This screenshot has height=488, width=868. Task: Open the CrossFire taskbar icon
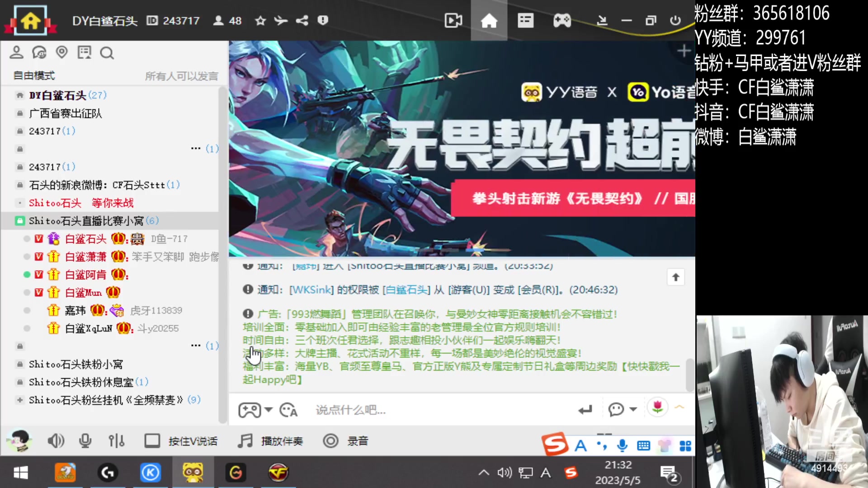(278, 473)
